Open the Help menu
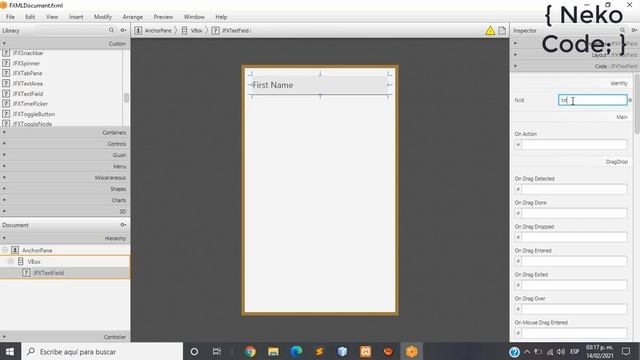This screenshot has width=640, height=360. pos(221,17)
